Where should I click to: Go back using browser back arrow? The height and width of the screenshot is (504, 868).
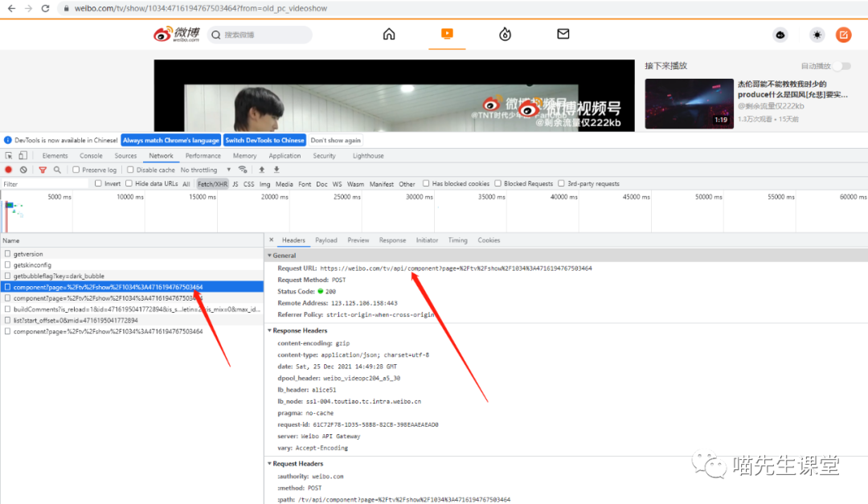coord(11,8)
